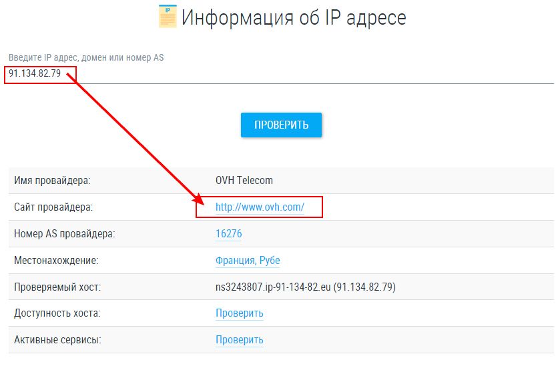Image resolution: width=558 pixels, height=392 pixels.
Task: Click the blue ПРОВЕРИТЬ button
Action: click(x=281, y=125)
